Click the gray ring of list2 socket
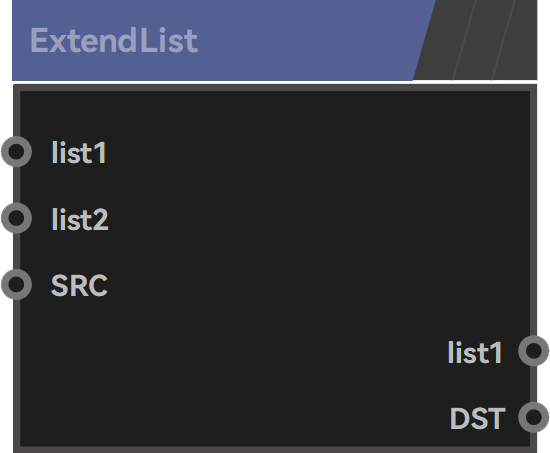550x453 pixels. (x=4, y=218)
